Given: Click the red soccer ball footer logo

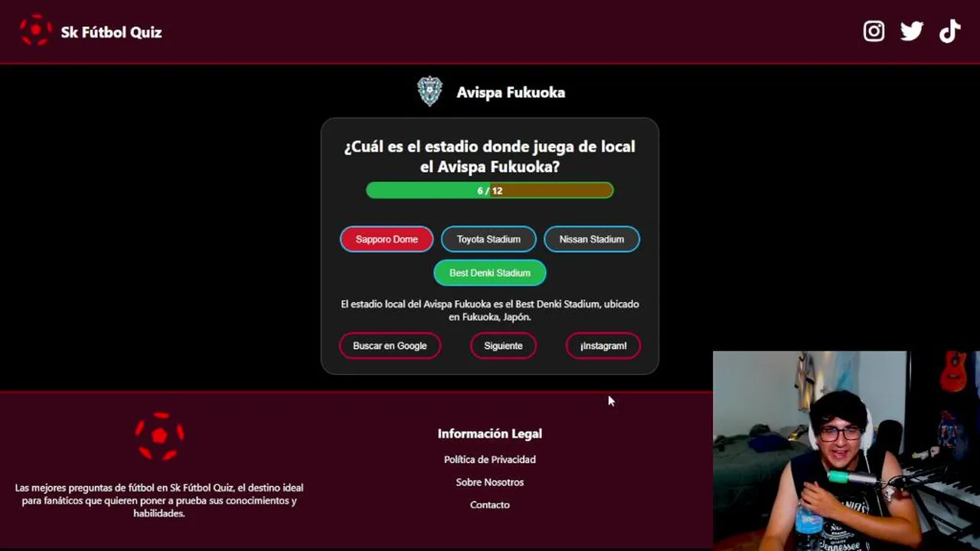Looking at the screenshot, I should (x=159, y=436).
